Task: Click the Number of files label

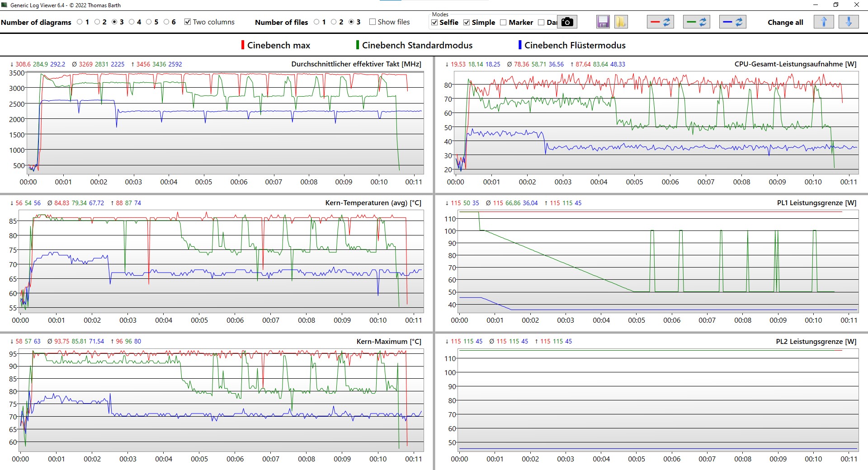Action: 281,22
